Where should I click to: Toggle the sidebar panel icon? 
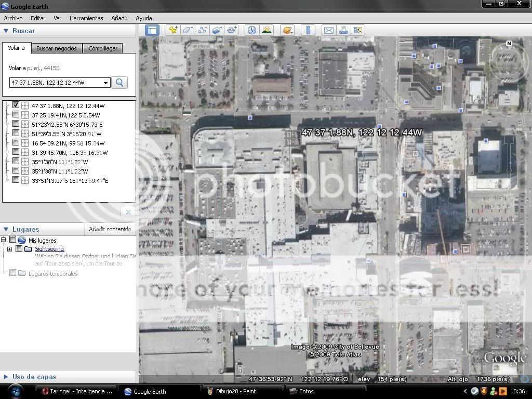pyautogui.click(x=152, y=30)
